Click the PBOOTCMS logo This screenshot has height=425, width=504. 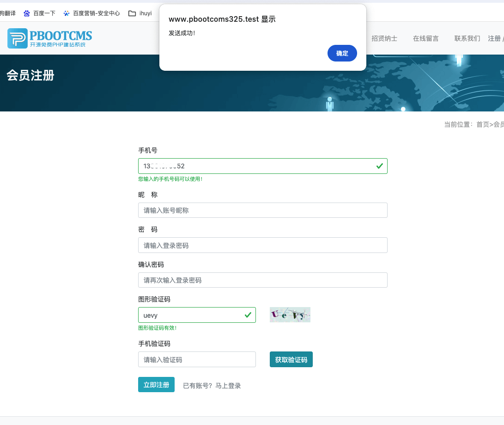click(x=49, y=38)
